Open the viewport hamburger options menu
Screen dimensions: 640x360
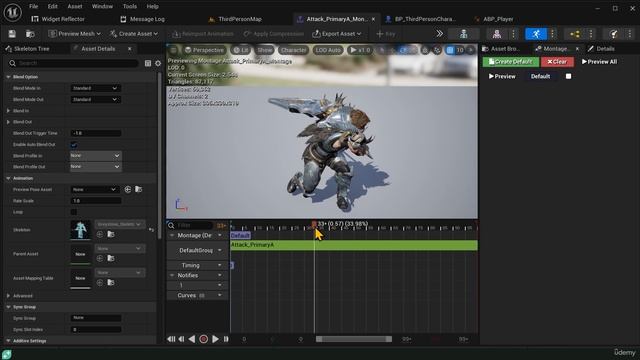pyautogui.click(x=173, y=50)
